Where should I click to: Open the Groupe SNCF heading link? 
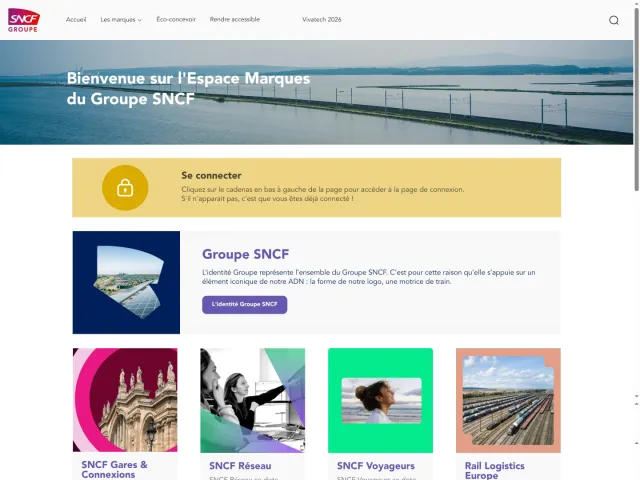pos(246,254)
